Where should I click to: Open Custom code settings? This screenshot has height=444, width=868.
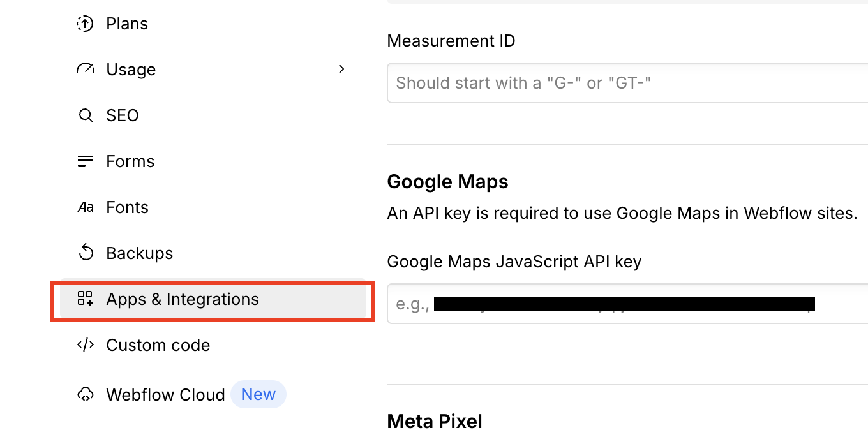click(158, 345)
